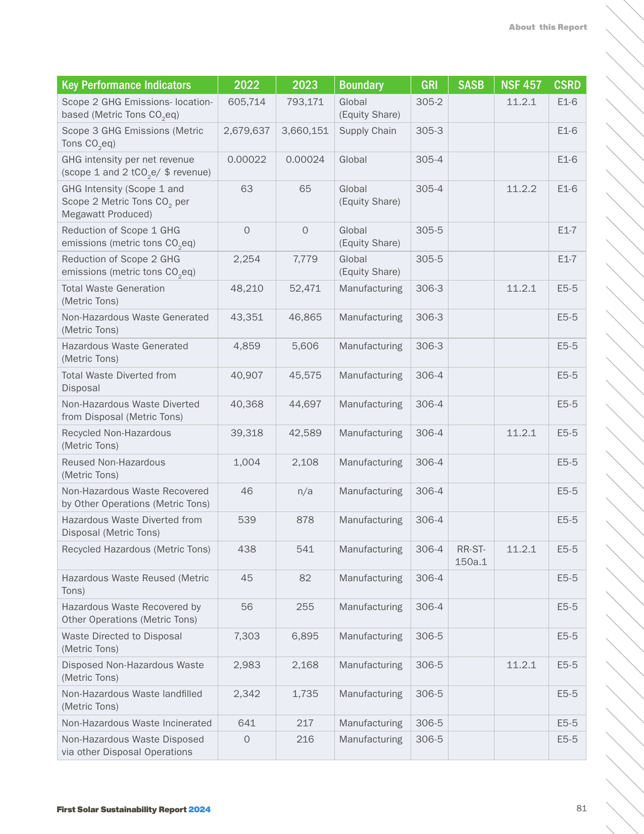The width and height of the screenshot is (644, 834).
Task: Click the value 7,779
Action: [305, 259]
